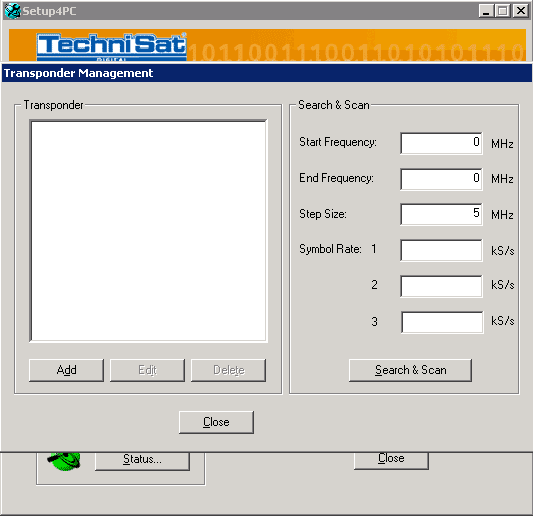Click the Edit transponder button
533x516 pixels.
tap(147, 370)
